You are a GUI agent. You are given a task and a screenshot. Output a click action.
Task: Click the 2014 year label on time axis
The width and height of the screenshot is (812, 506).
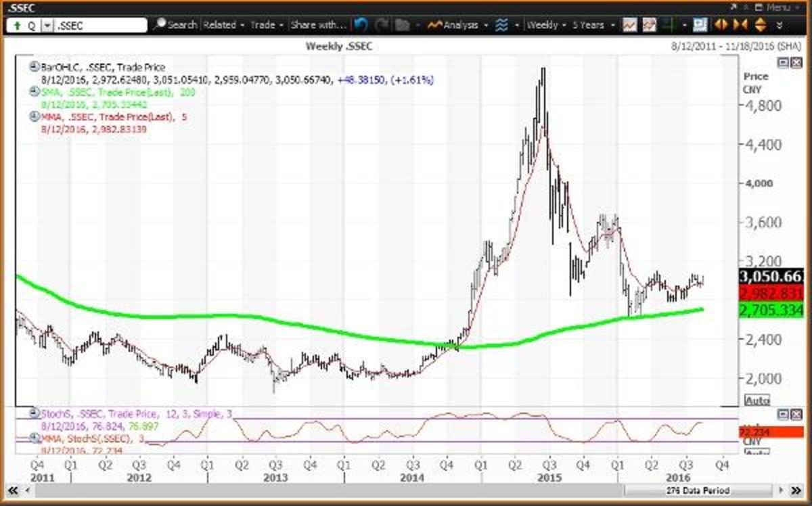[411, 478]
